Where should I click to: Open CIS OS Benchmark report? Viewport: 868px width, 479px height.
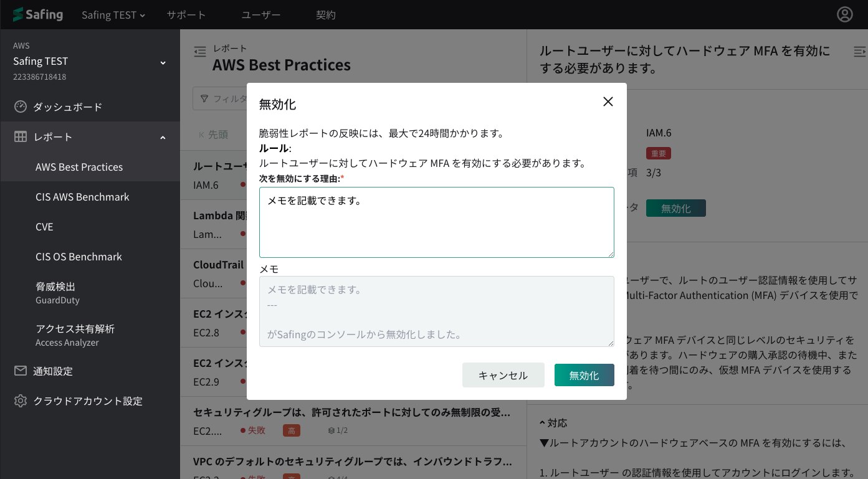coord(90,257)
